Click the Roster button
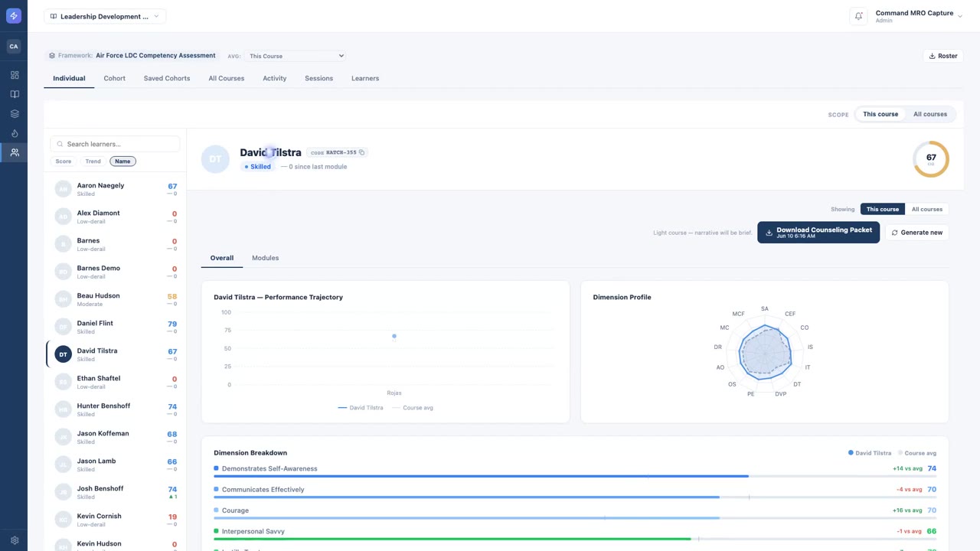Screen dimensions: 980x551 pyautogui.click(x=943, y=56)
